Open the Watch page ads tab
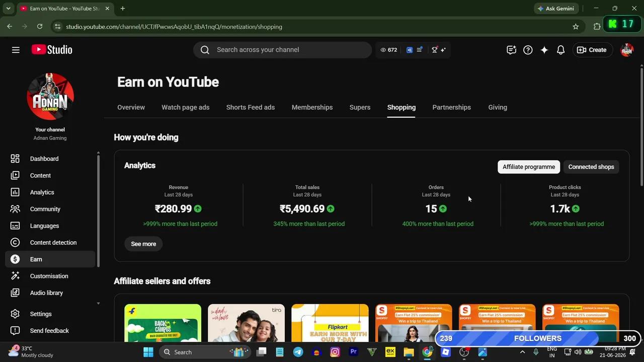This screenshot has width=644, height=362. pyautogui.click(x=186, y=107)
